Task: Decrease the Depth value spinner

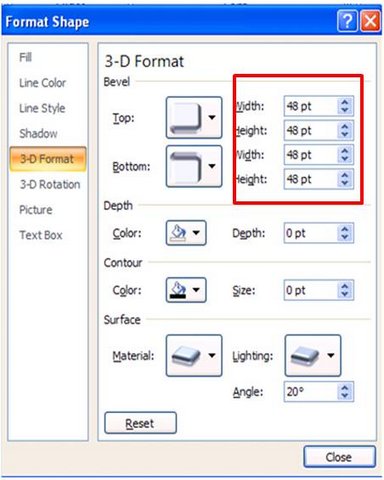Action: click(x=345, y=237)
